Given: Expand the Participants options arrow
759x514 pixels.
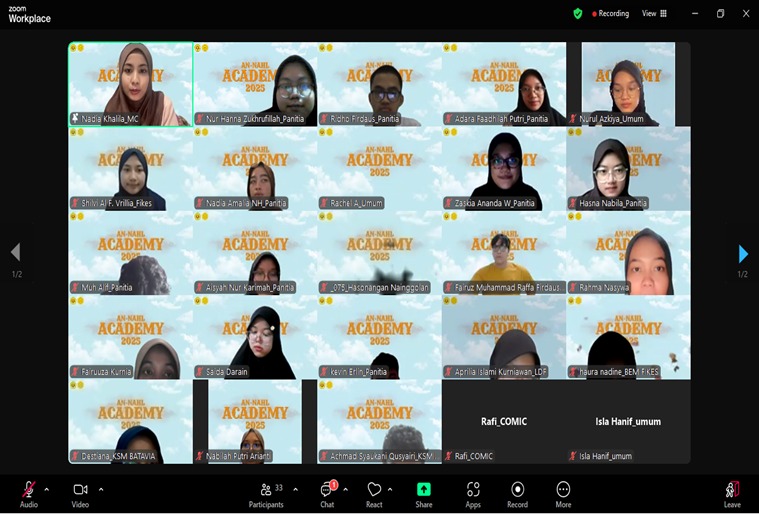Looking at the screenshot, I should tap(295, 489).
